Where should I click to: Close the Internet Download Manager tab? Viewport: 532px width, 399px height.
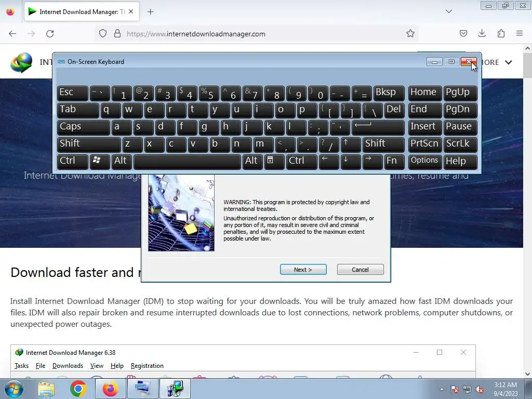(x=131, y=11)
